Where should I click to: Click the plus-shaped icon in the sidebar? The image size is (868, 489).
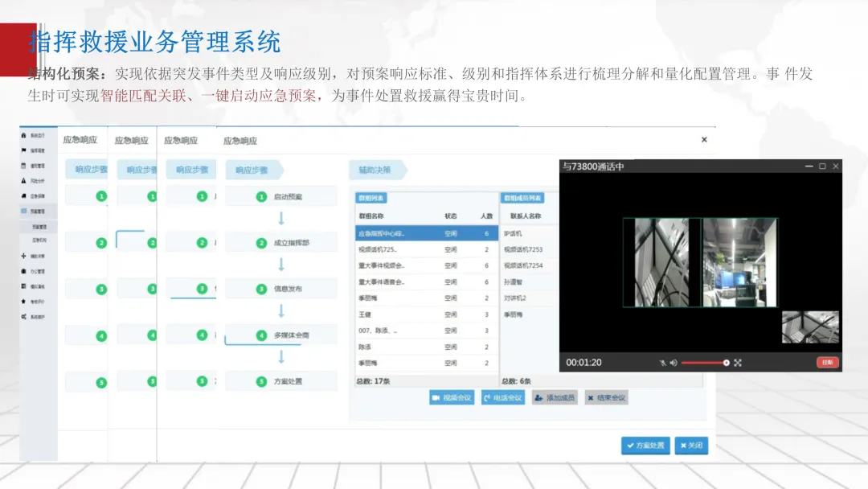click(24, 256)
